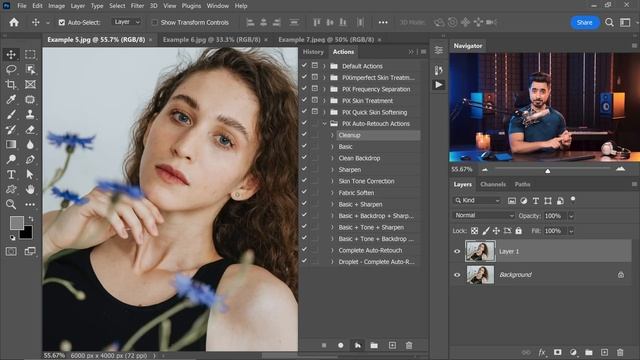The image size is (640, 360).
Task: Open the blend mode Normal dropdown
Action: [x=484, y=216]
